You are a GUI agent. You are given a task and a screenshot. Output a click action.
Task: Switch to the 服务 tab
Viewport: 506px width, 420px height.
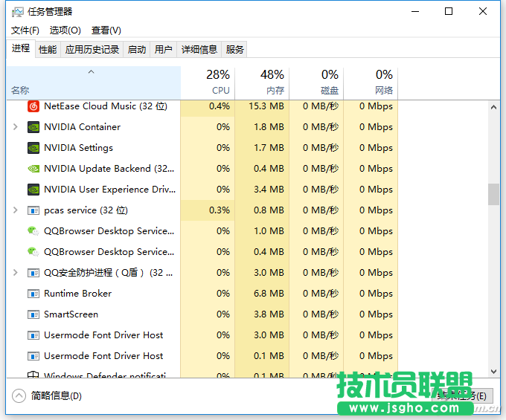[234, 50]
